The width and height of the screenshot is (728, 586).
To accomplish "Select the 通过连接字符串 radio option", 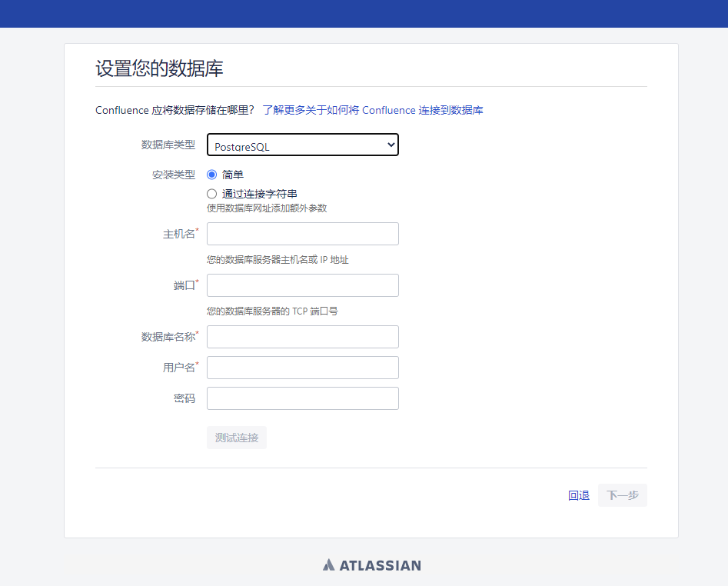I will tap(212, 194).
